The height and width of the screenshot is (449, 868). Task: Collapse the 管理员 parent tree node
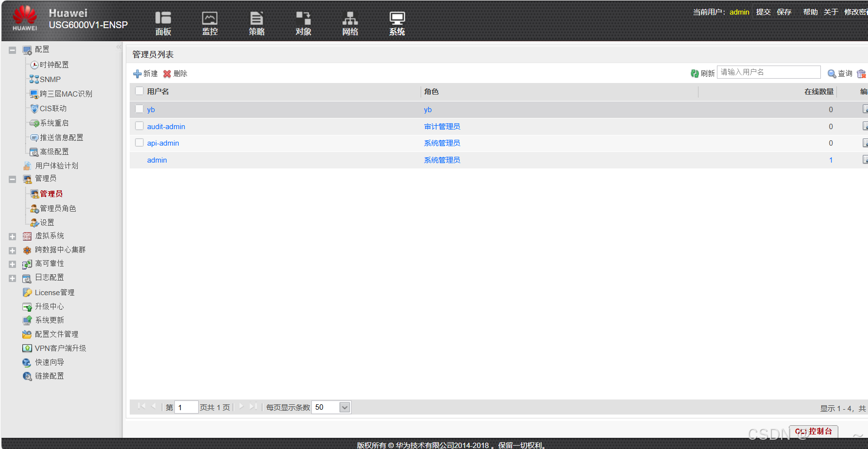(x=13, y=179)
